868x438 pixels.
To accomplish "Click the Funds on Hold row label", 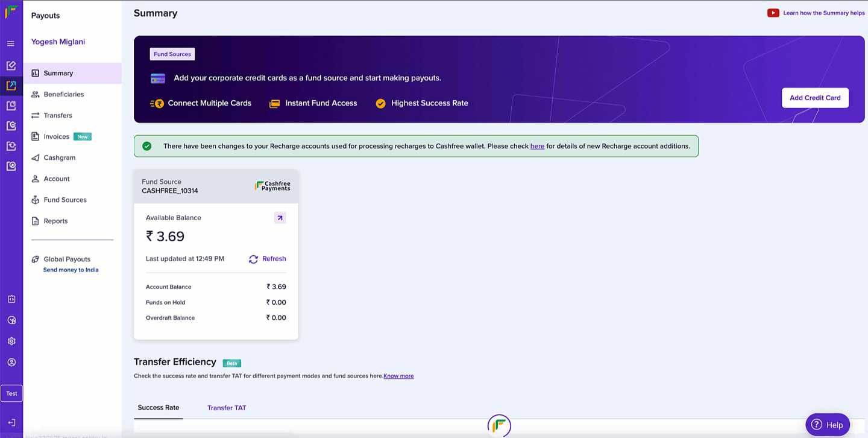I will (x=166, y=302).
